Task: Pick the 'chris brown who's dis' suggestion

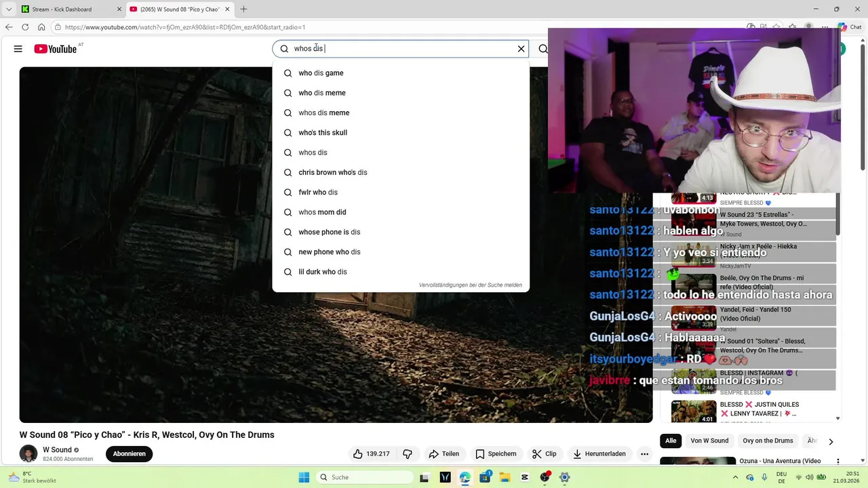Action: point(400,172)
